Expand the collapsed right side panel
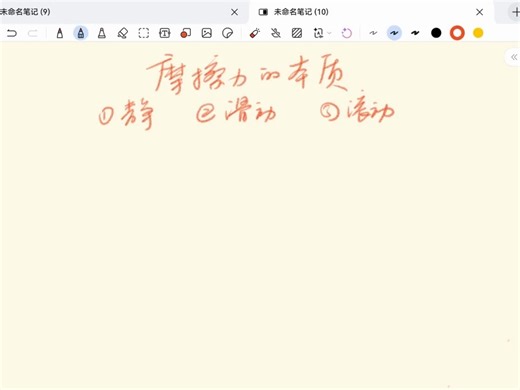Screen dimensions: 520x390 pyautogui.click(x=514, y=57)
